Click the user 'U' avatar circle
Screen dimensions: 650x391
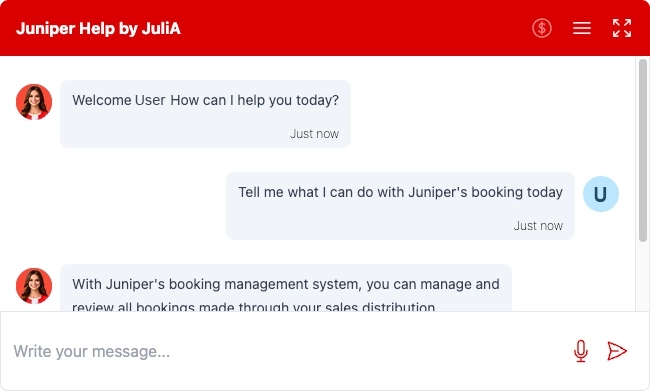click(x=601, y=194)
